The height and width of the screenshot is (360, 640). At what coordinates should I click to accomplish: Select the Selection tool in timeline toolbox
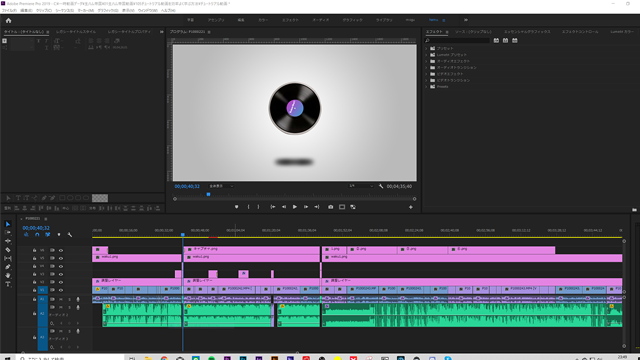click(8, 224)
